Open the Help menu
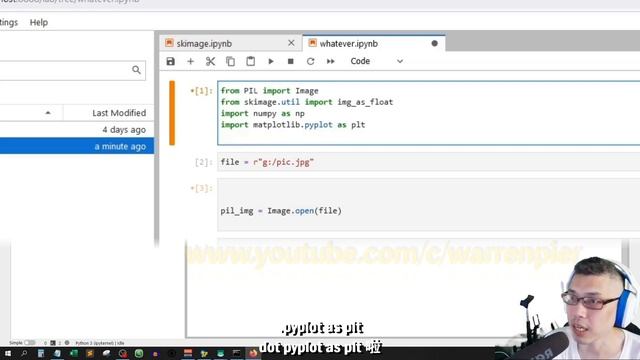This screenshot has height=360, width=640. click(x=39, y=22)
